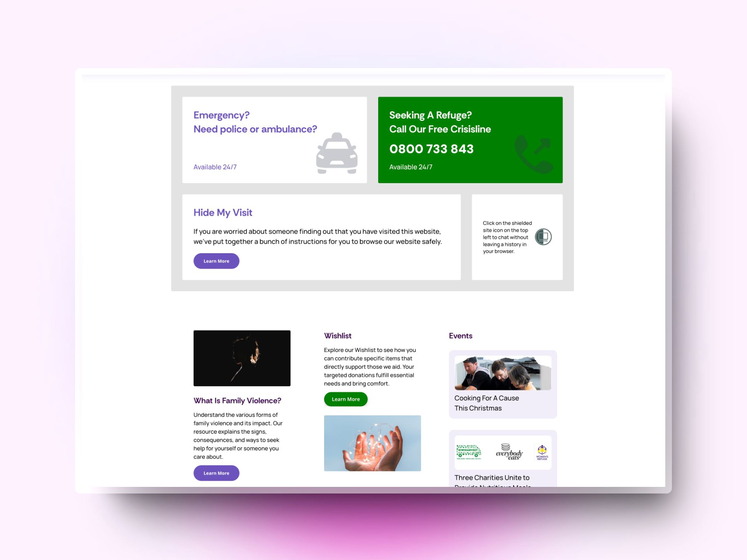Click Learn More under What Is Family Violence
This screenshot has height=560, width=747.
[216, 472]
